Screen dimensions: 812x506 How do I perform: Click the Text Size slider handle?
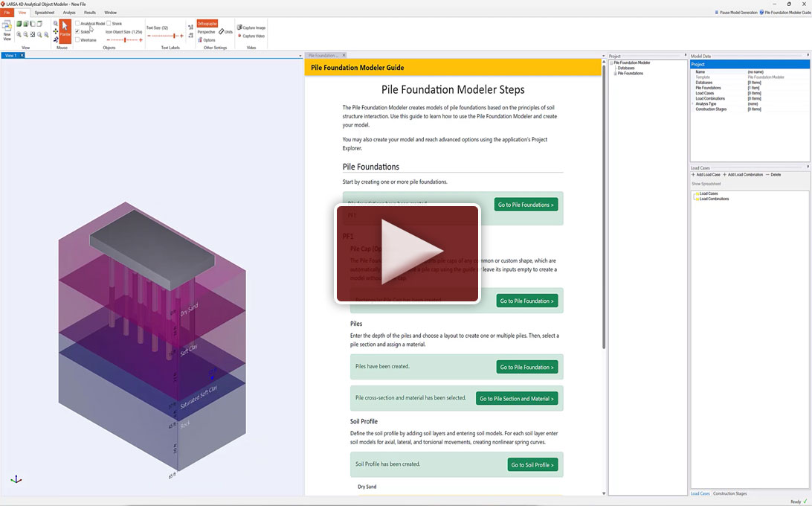[174, 36]
